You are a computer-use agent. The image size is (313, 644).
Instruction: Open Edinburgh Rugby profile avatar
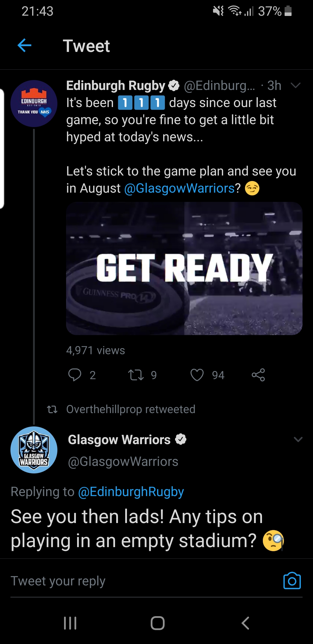34,104
